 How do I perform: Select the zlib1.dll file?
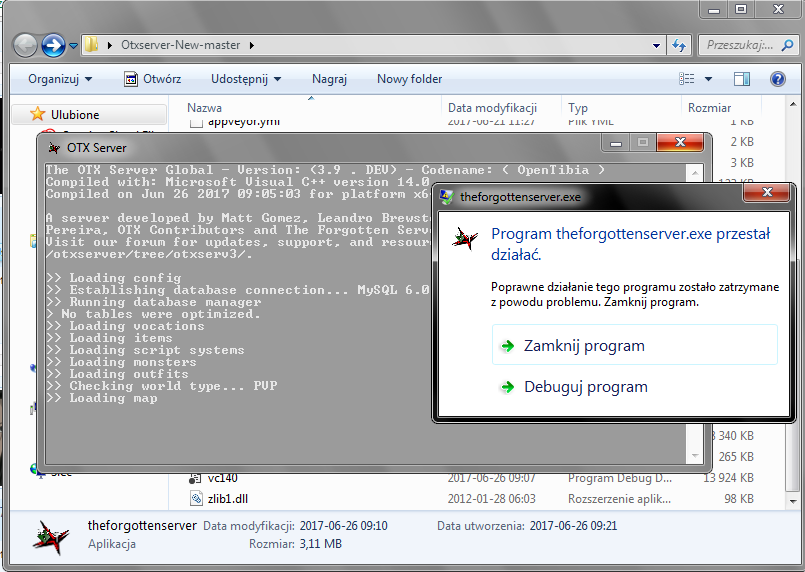[227, 499]
